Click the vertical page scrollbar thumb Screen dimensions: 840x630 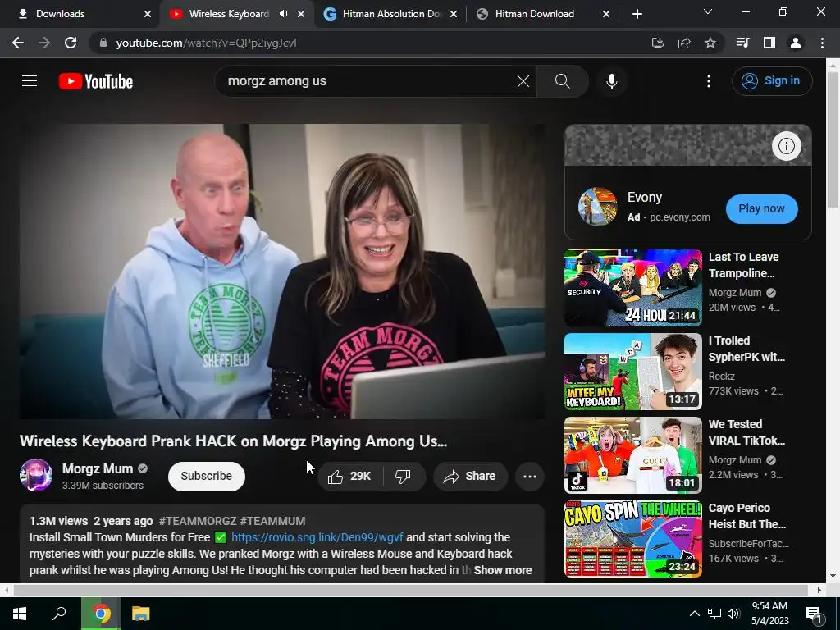pos(833,139)
